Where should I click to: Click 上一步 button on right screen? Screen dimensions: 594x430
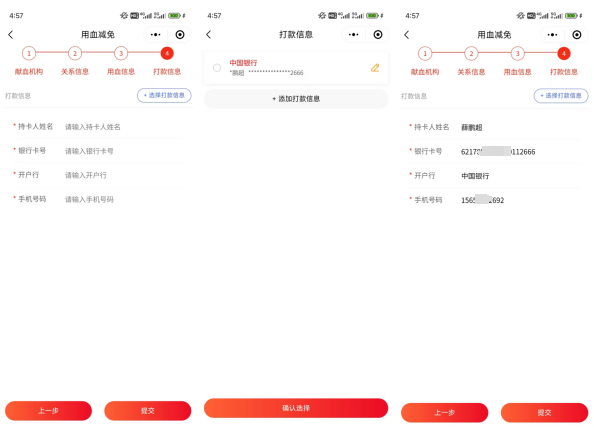(x=445, y=413)
